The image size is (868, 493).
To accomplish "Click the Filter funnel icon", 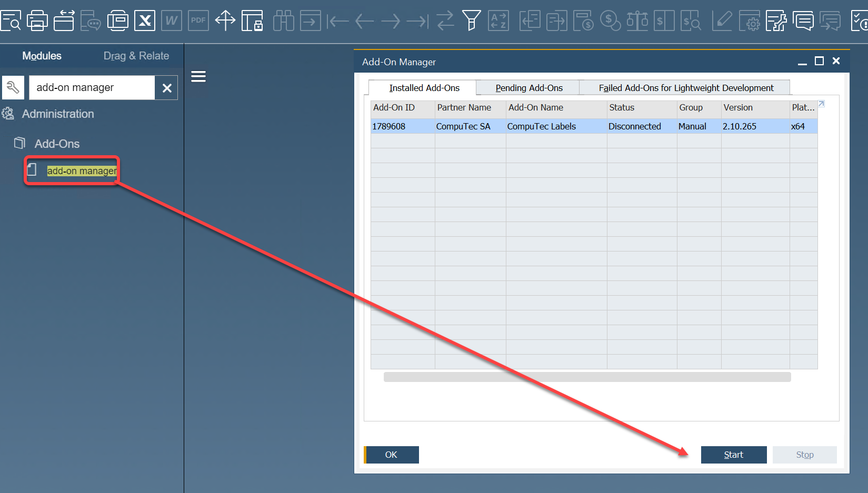I will [x=471, y=21].
